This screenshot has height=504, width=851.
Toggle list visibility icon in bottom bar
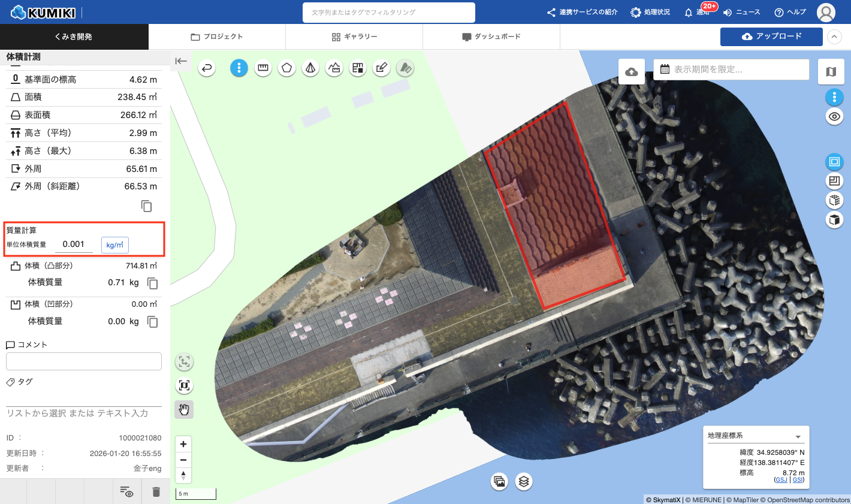point(126,491)
